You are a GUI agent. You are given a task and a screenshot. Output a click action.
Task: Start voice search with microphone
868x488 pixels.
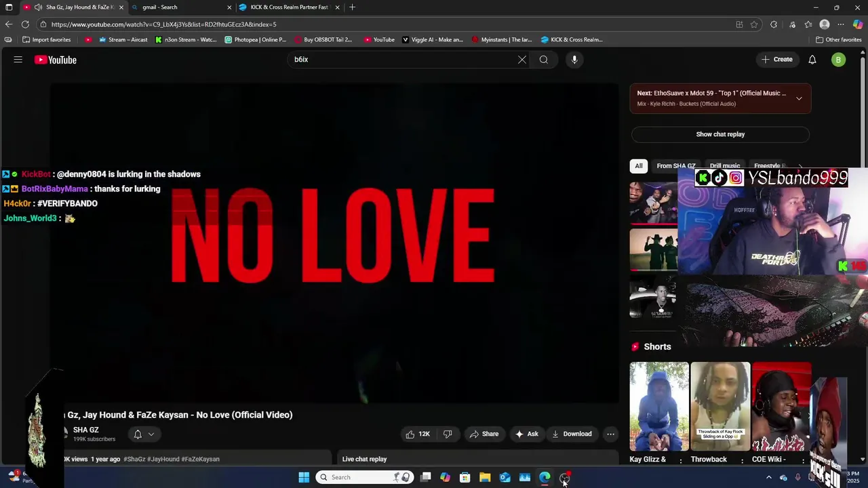pos(574,60)
